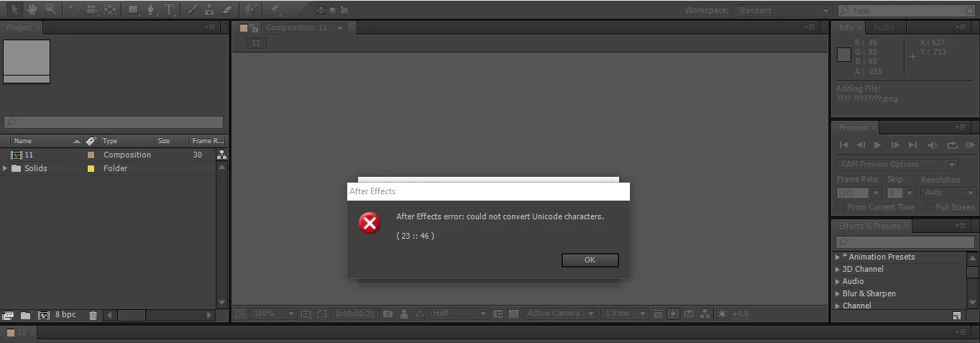Select the Horizontal Type tool
Viewport: 980px width, 343px height.
click(x=170, y=9)
